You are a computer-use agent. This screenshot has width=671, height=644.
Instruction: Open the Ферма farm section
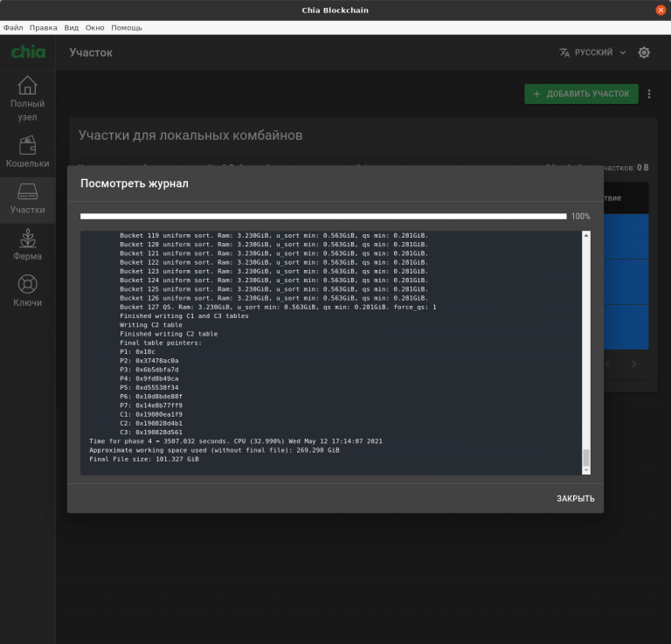click(x=27, y=245)
